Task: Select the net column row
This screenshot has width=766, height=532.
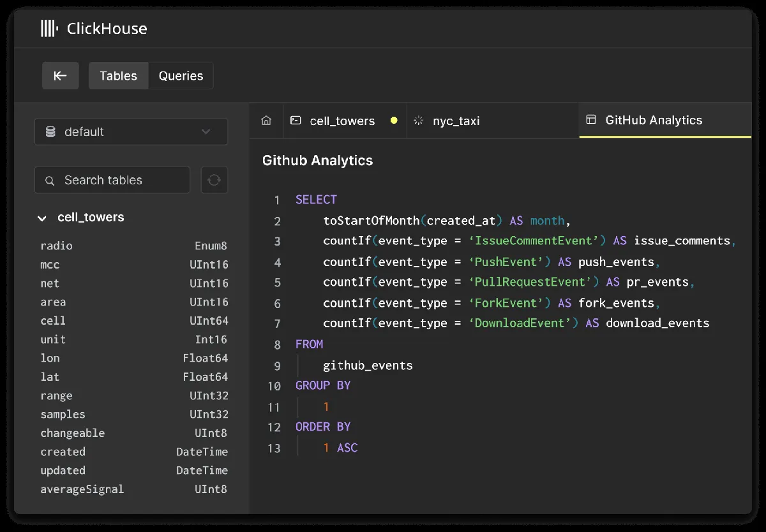Action: tap(134, 283)
